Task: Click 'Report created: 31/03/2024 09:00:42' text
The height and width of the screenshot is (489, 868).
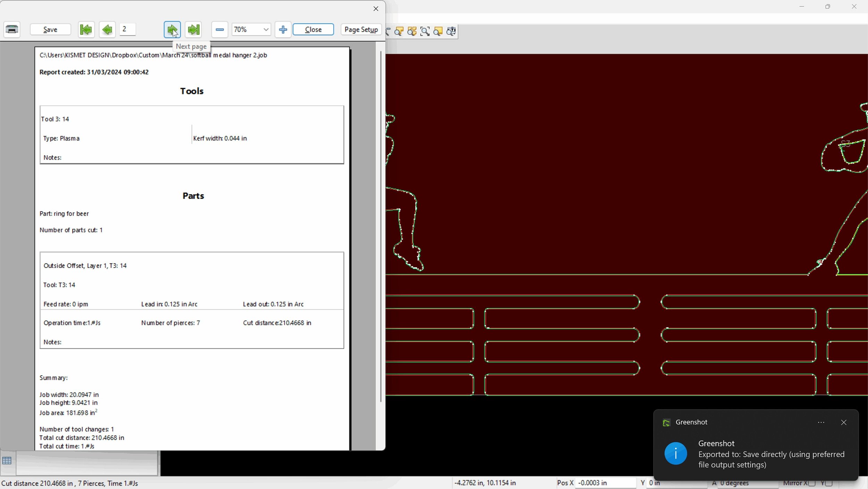Action: click(x=94, y=72)
